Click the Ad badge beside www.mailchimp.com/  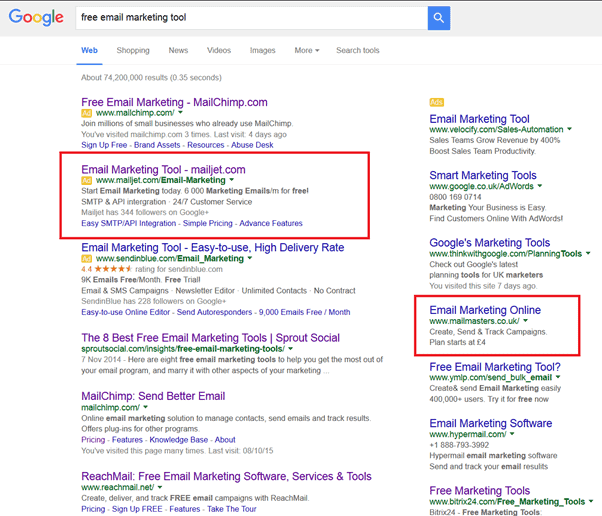click(86, 113)
